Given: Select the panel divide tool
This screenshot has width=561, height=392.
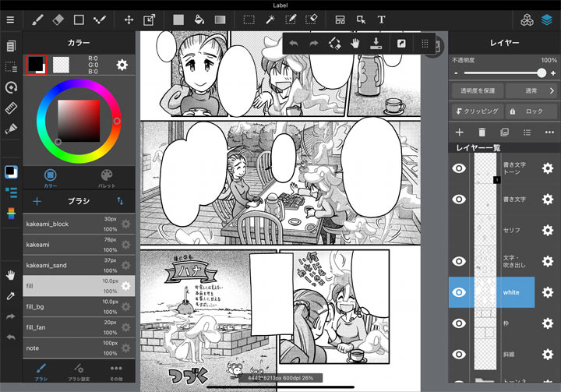Looking at the screenshot, I should (340, 19).
